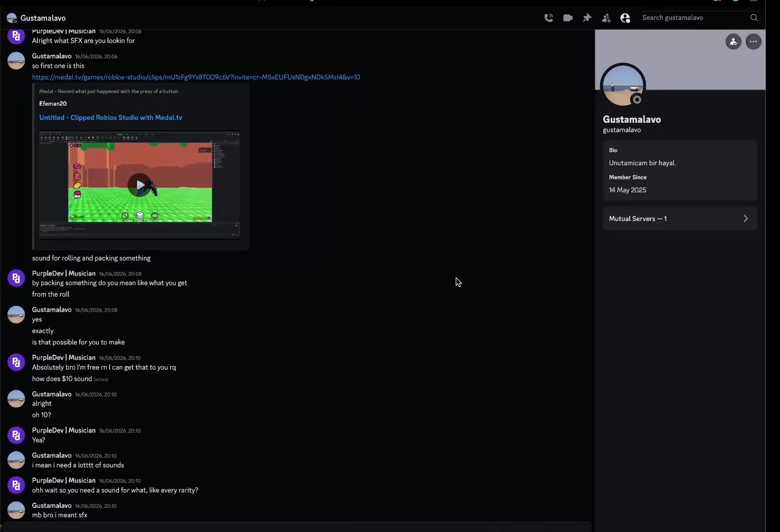Click the PurpleDev | Musician name above 'by packing something'
Image resolution: width=780 pixels, height=532 pixels.
[64, 274]
